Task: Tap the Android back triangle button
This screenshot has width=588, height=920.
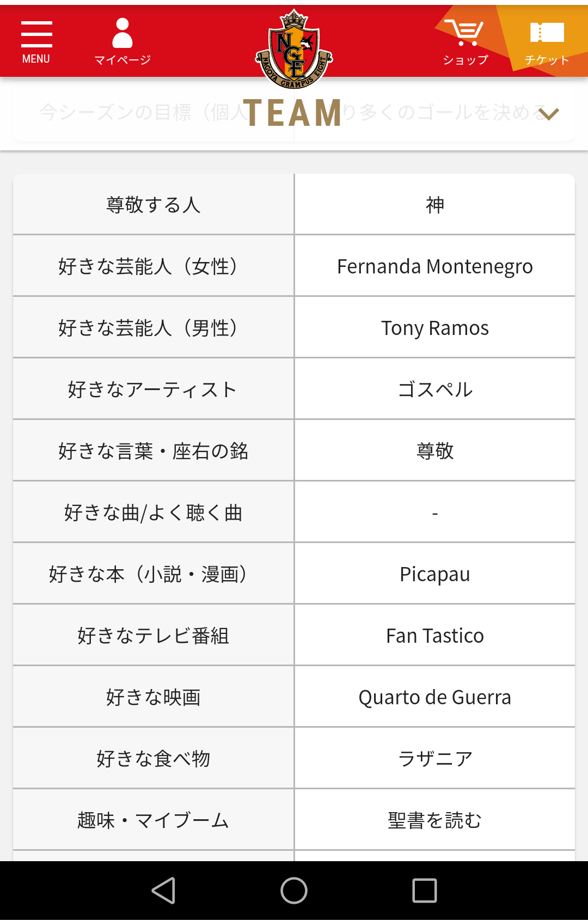Action: point(163,891)
